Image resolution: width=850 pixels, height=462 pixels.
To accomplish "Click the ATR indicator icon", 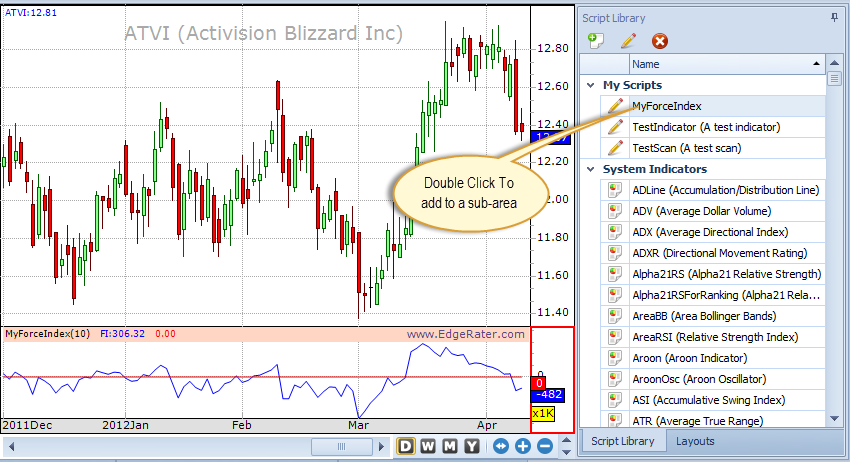I will pos(615,420).
